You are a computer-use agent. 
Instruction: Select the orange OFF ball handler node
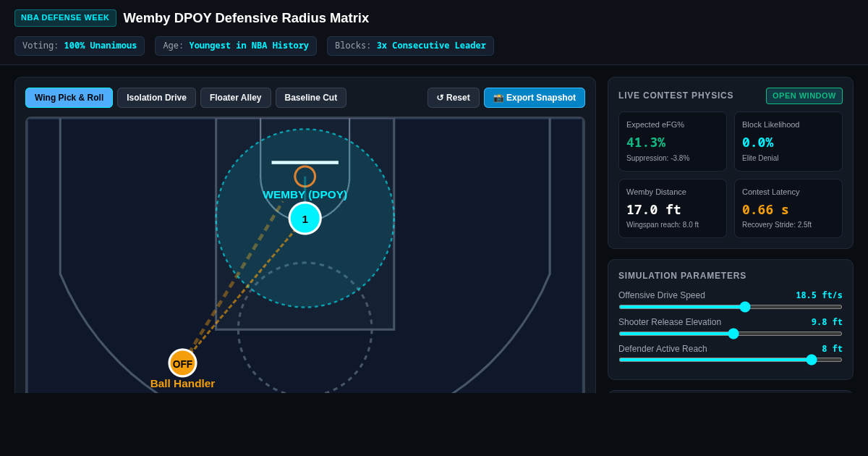(x=182, y=363)
